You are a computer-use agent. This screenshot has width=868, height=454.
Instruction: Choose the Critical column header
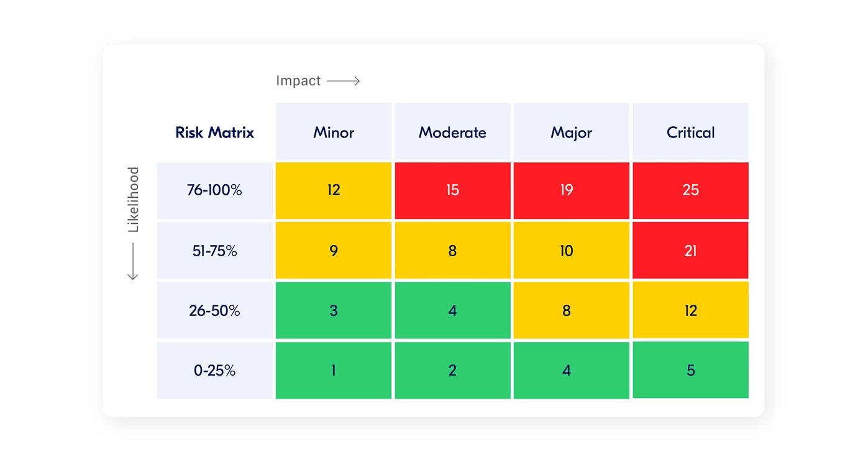[690, 132]
